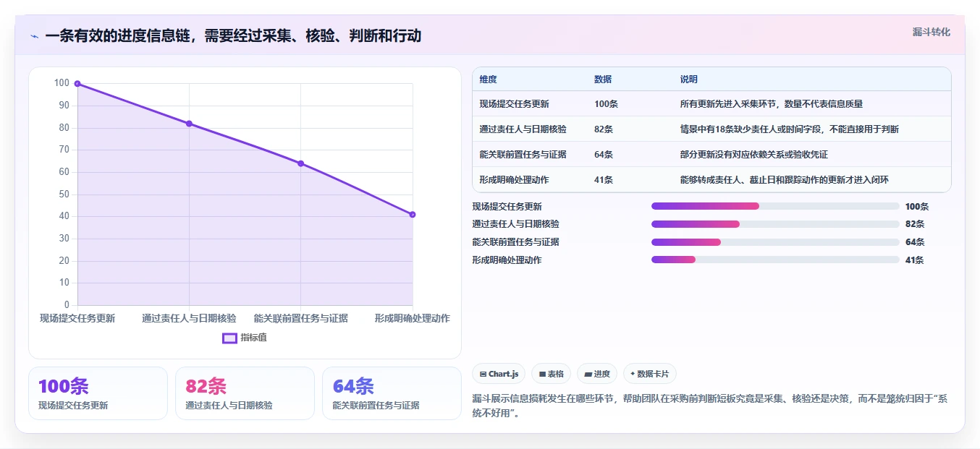This screenshot has width=980, height=449.
Task: Click the progress bar for 能关联前置任务与证据
Action: pos(775,242)
